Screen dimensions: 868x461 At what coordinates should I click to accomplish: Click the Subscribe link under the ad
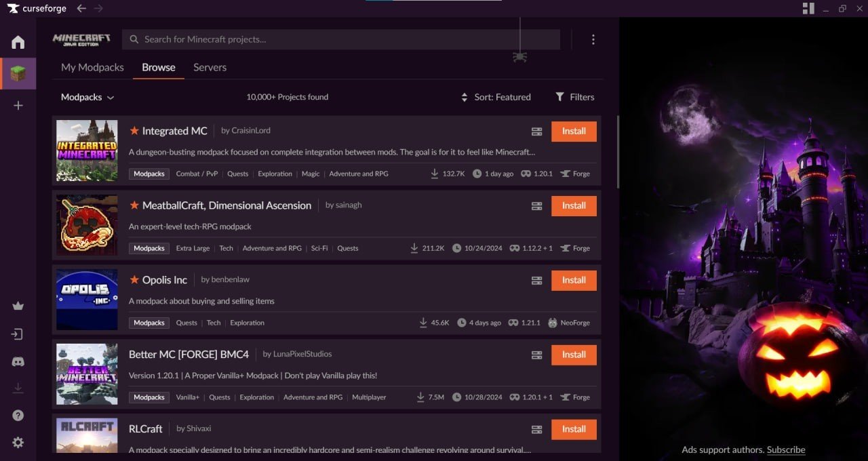click(x=786, y=449)
